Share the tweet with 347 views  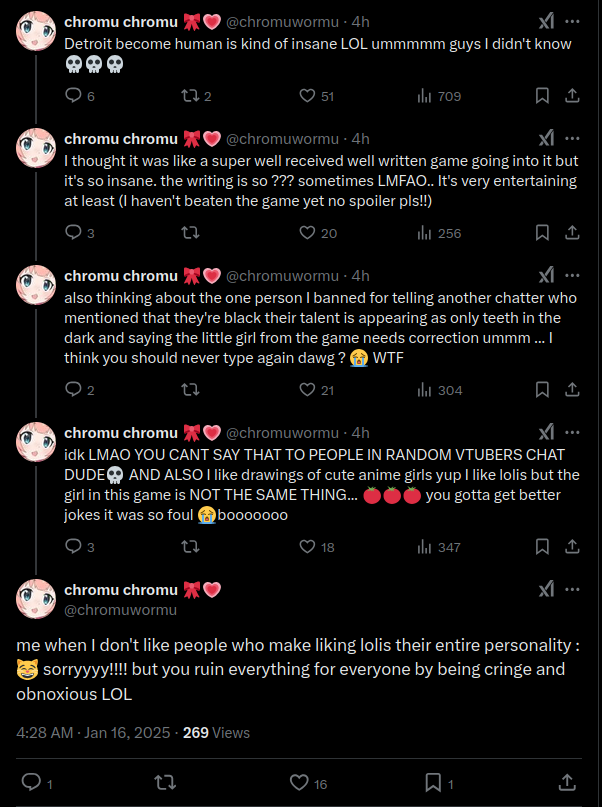coord(572,547)
